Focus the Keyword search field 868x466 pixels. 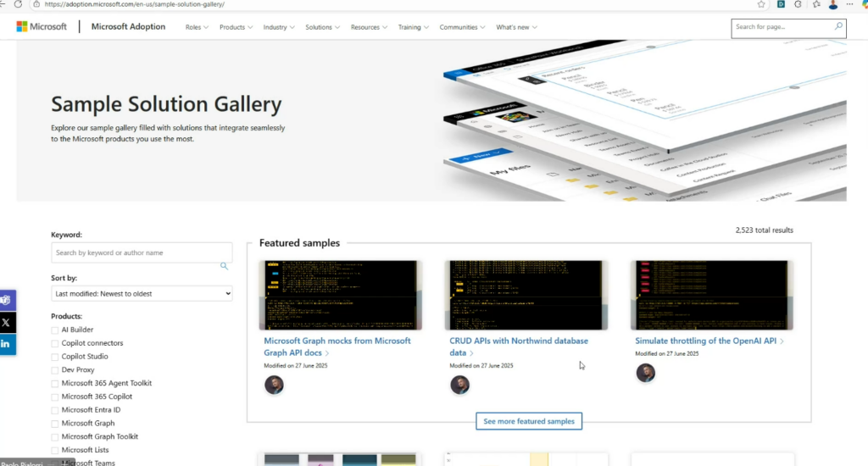click(x=142, y=252)
